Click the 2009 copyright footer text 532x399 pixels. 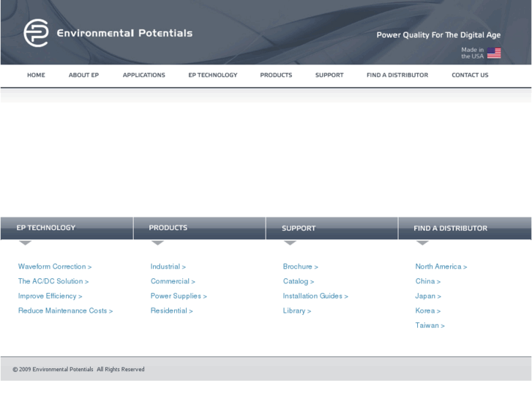click(78, 369)
